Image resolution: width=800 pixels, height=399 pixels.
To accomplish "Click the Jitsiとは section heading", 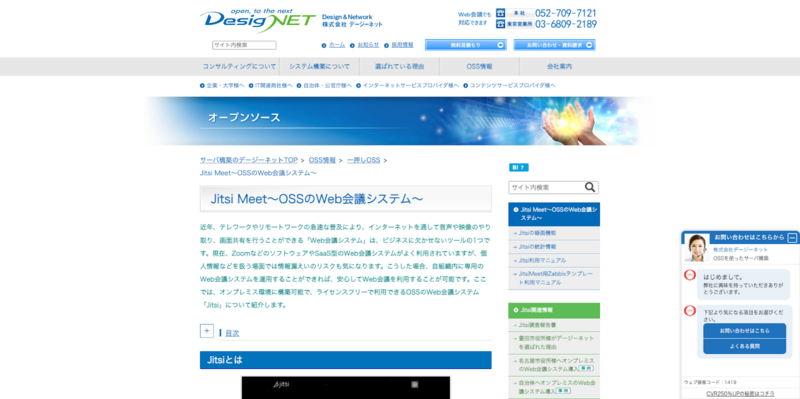I will (346, 360).
